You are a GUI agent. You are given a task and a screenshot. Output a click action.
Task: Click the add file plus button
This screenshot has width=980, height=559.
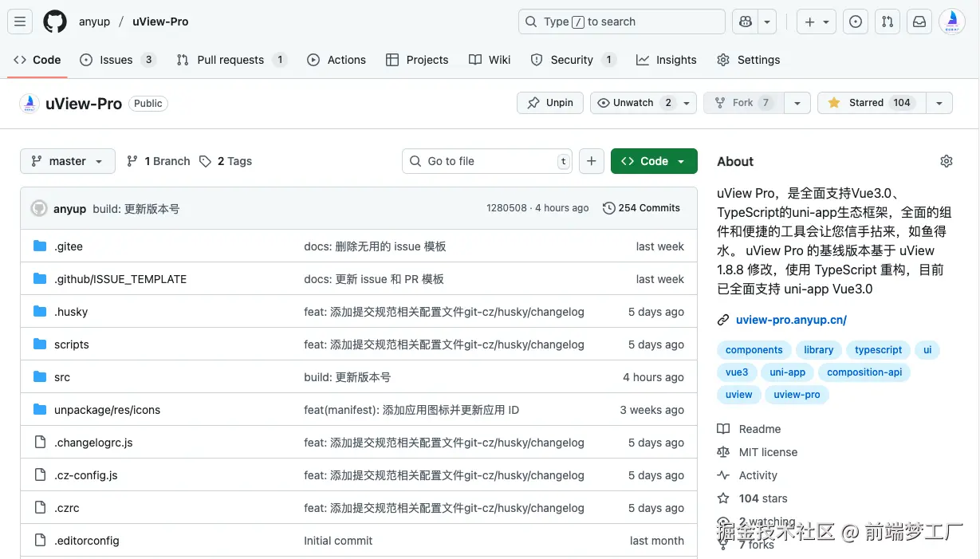591,161
